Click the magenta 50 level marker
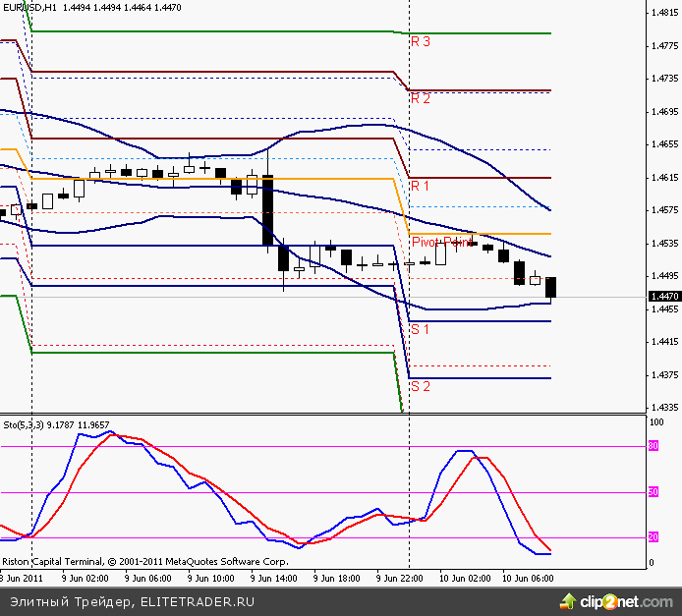 point(653,491)
